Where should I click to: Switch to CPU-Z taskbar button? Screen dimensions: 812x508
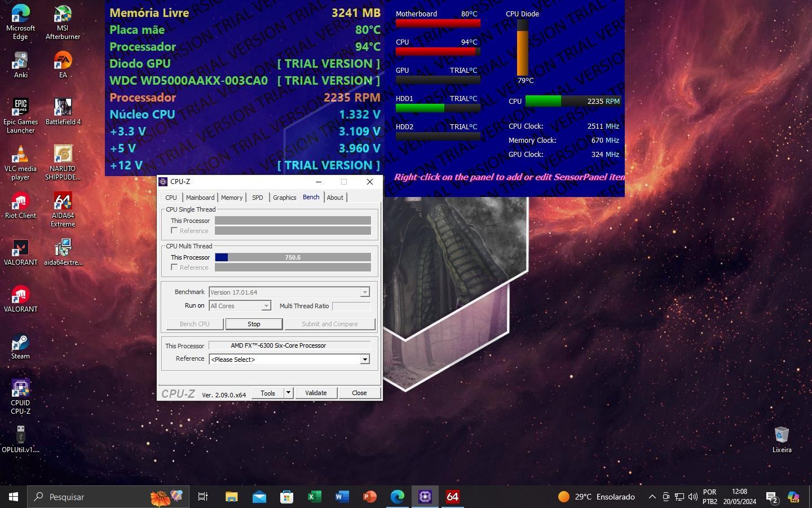[425, 497]
